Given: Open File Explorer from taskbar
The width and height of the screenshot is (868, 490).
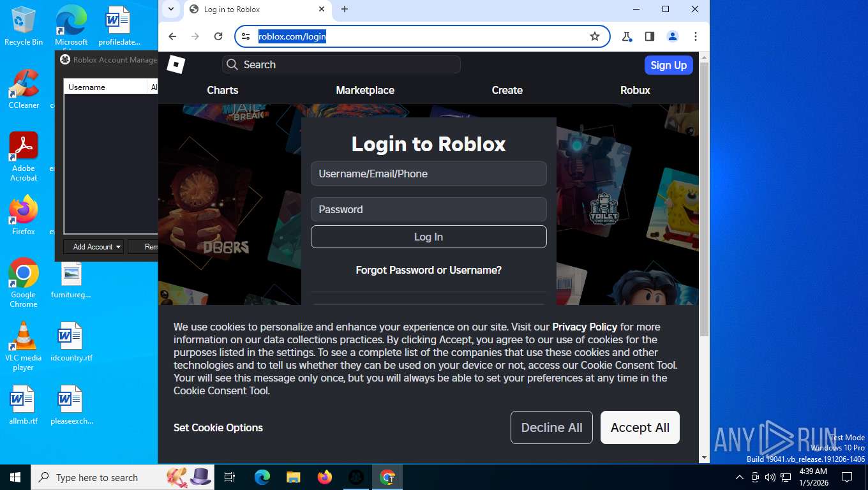Looking at the screenshot, I should [x=294, y=477].
